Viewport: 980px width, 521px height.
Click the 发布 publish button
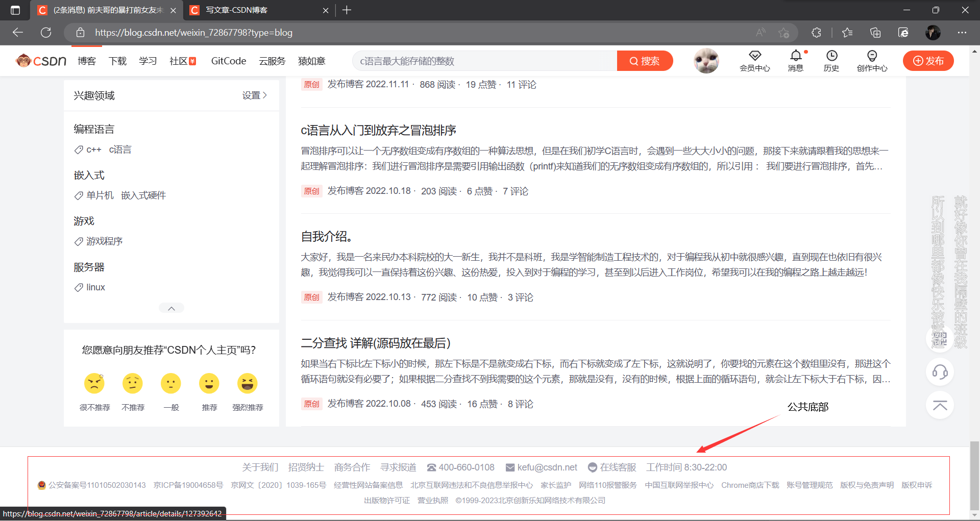(x=928, y=61)
